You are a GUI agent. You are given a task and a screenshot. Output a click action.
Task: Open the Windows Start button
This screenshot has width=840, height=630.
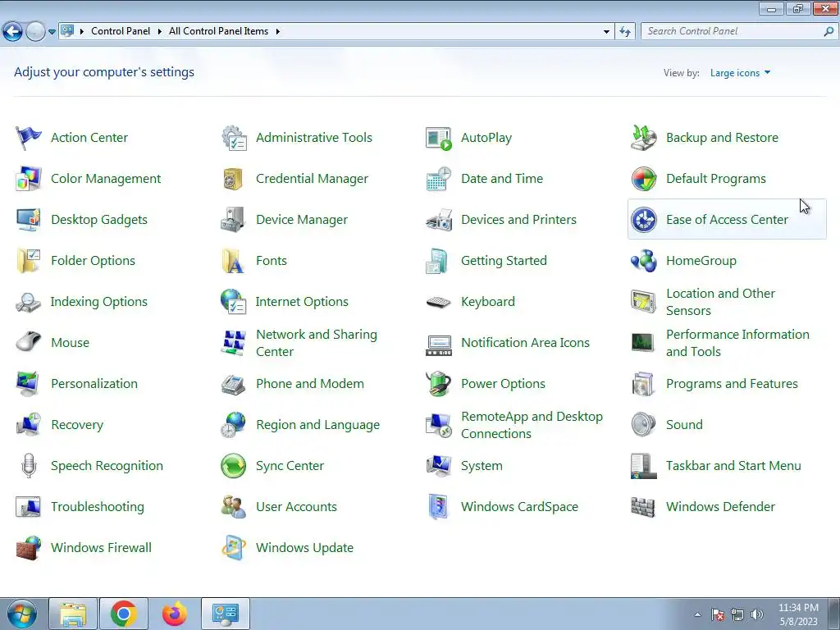coord(21,614)
